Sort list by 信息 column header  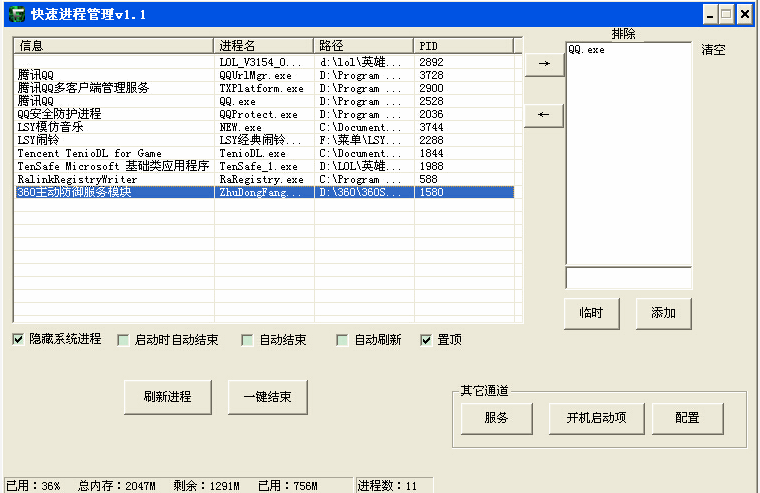point(114,46)
